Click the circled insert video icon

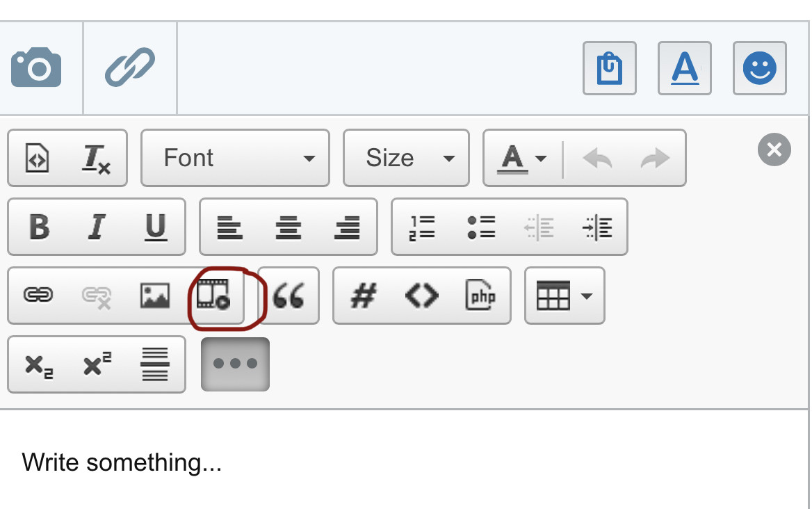213,296
